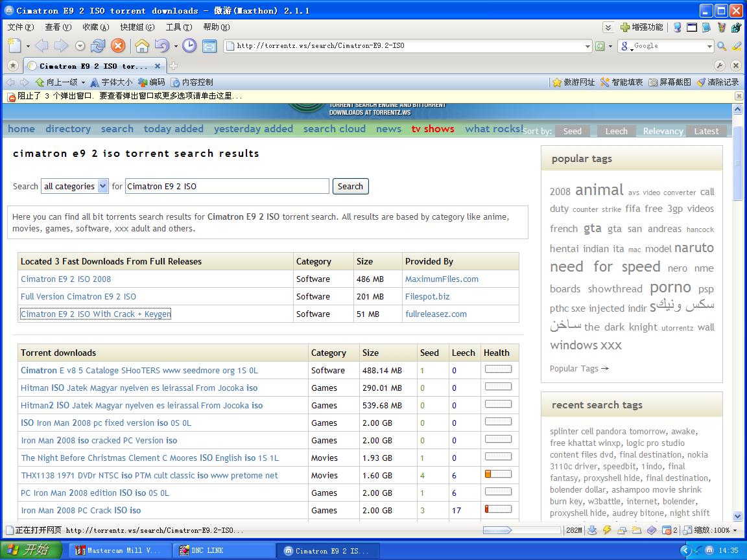Click the wrench icon on the tab bar
Viewport: 747px width, 560px height.
pos(720,65)
